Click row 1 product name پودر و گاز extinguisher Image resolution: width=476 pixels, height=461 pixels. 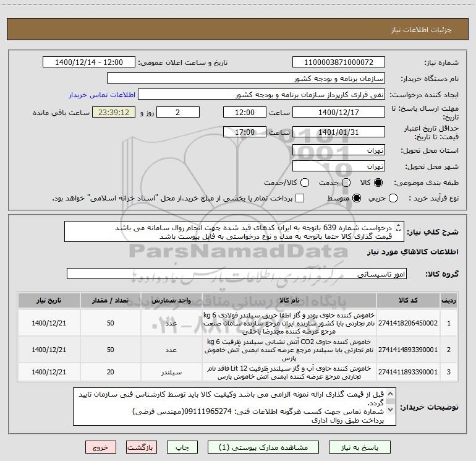pos(289,323)
